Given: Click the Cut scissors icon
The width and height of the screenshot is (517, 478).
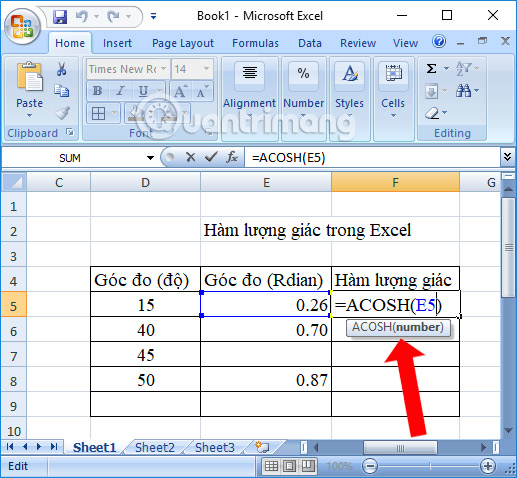Looking at the screenshot, I should 61,69.
